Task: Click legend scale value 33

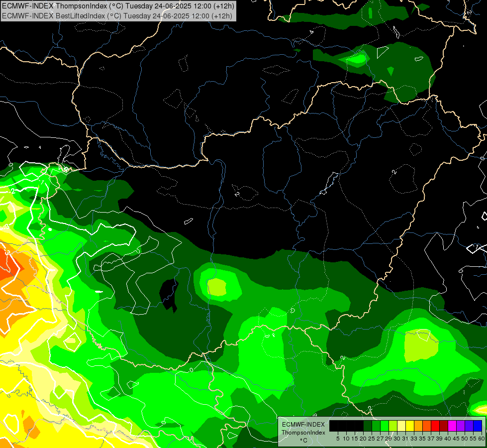Action: tap(414, 439)
